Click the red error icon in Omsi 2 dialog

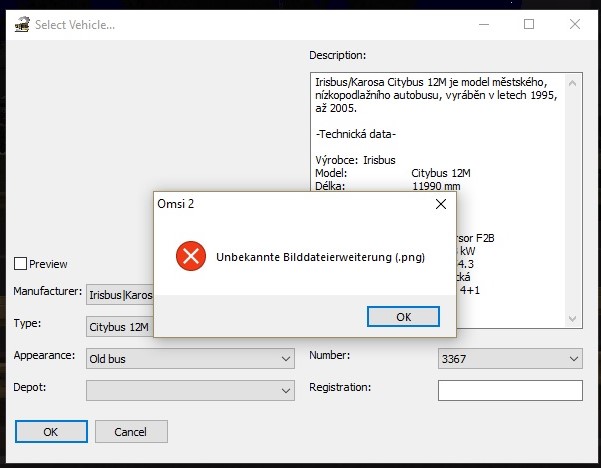[x=190, y=257]
